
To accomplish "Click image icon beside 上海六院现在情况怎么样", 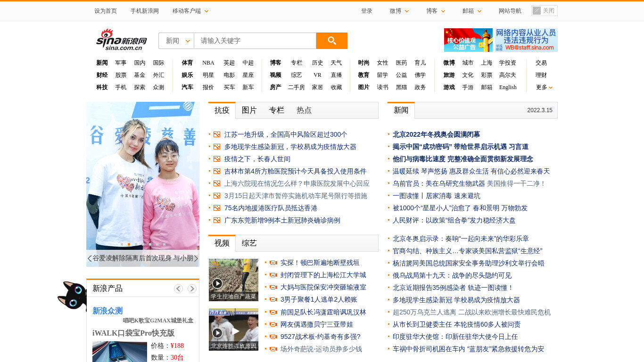I will tap(217, 184).
